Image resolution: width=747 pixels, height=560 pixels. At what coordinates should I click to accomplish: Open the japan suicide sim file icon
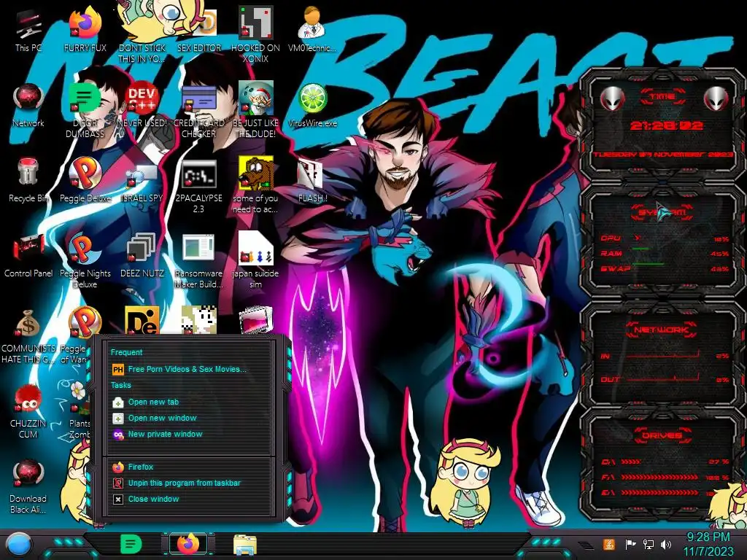[x=255, y=260]
